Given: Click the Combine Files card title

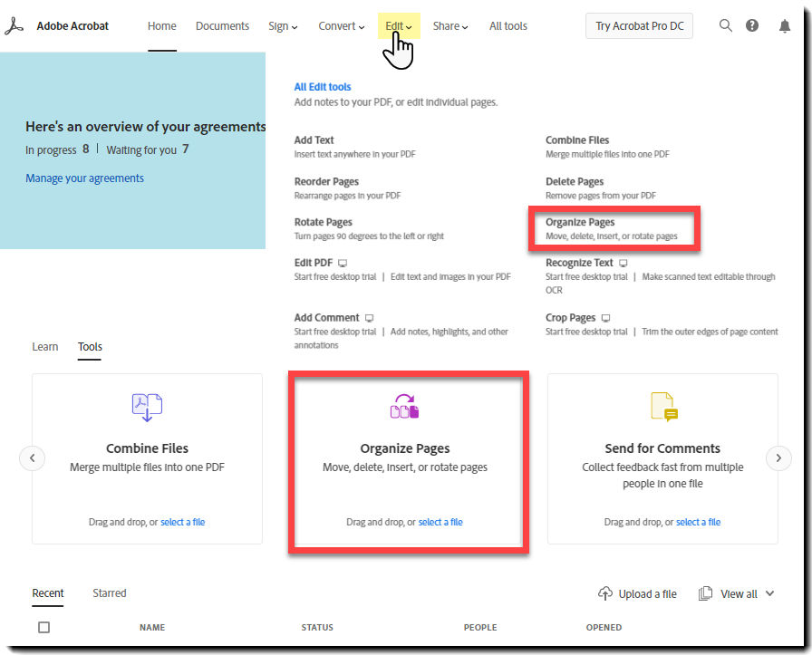Looking at the screenshot, I should point(147,448).
